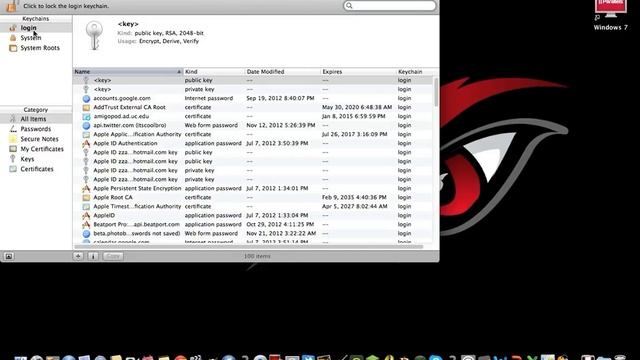Toggle the keychains pane button at bottom-left
Screen dimensions: 640x360
click(9, 256)
